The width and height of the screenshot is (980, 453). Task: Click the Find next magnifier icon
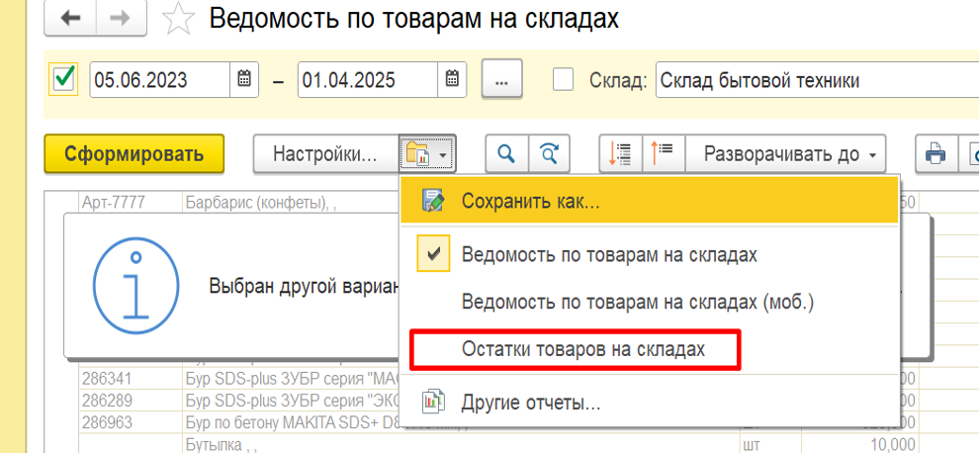pyautogui.click(x=549, y=153)
